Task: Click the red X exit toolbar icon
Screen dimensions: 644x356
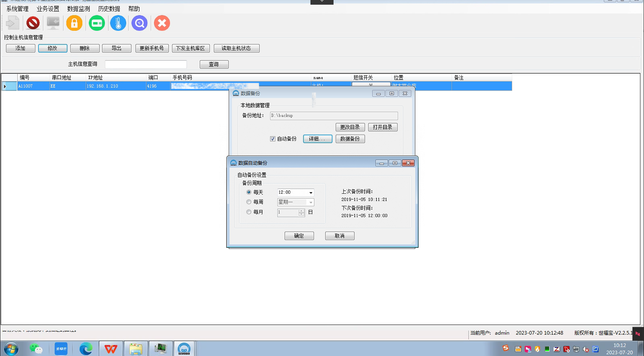Action: click(x=162, y=23)
